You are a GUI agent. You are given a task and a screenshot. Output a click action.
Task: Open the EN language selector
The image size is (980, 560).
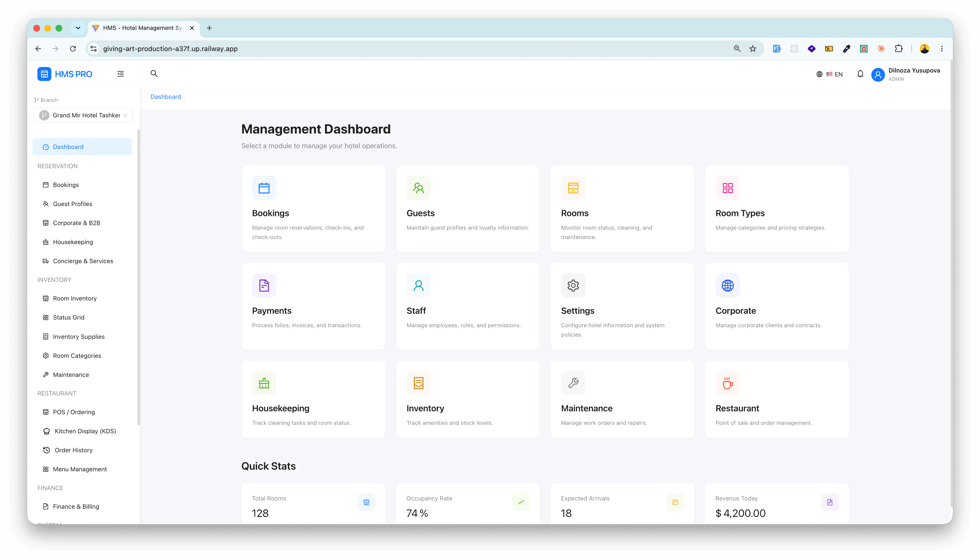829,74
